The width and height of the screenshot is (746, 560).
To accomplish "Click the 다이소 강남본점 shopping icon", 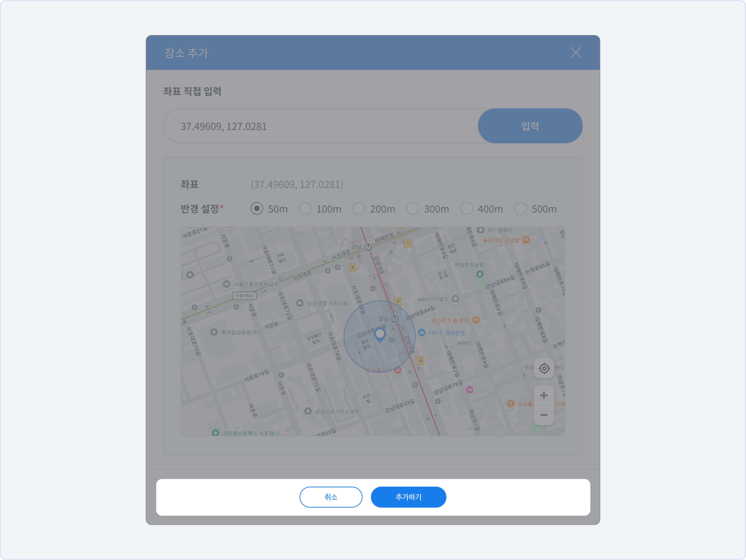I will (422, 332).
